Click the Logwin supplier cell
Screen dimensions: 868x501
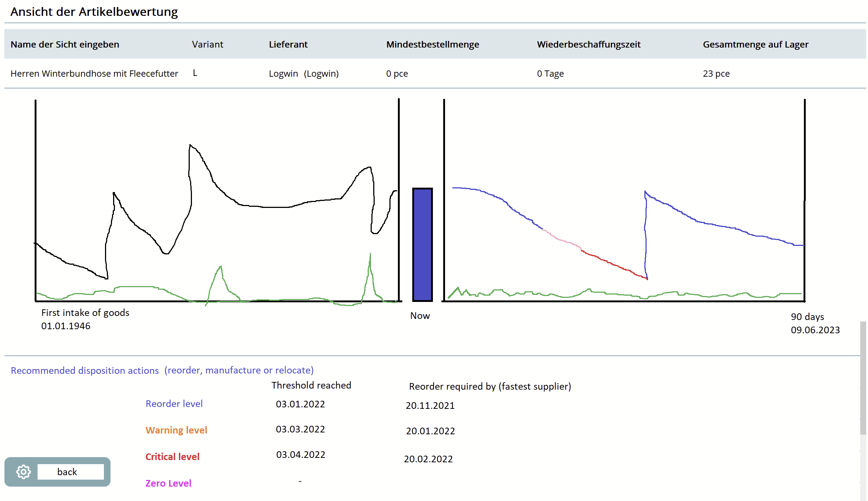304,74
